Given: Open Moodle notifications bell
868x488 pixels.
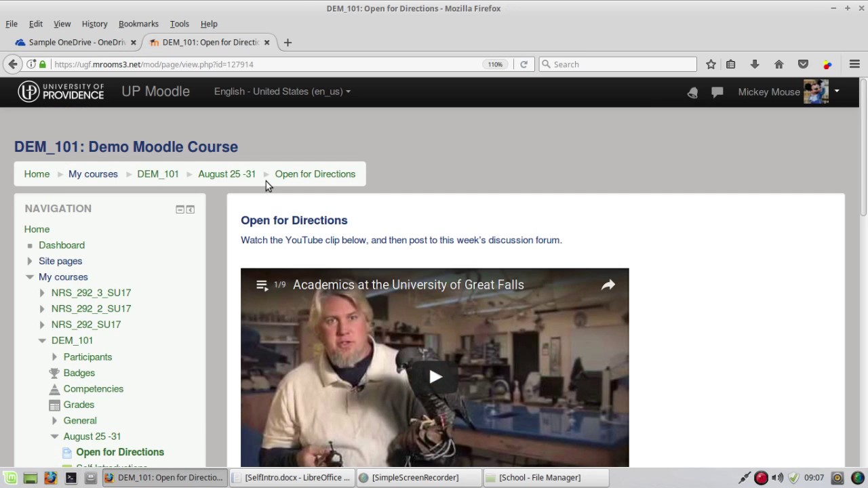Looking at the screenshot, I should coord(692,93).
